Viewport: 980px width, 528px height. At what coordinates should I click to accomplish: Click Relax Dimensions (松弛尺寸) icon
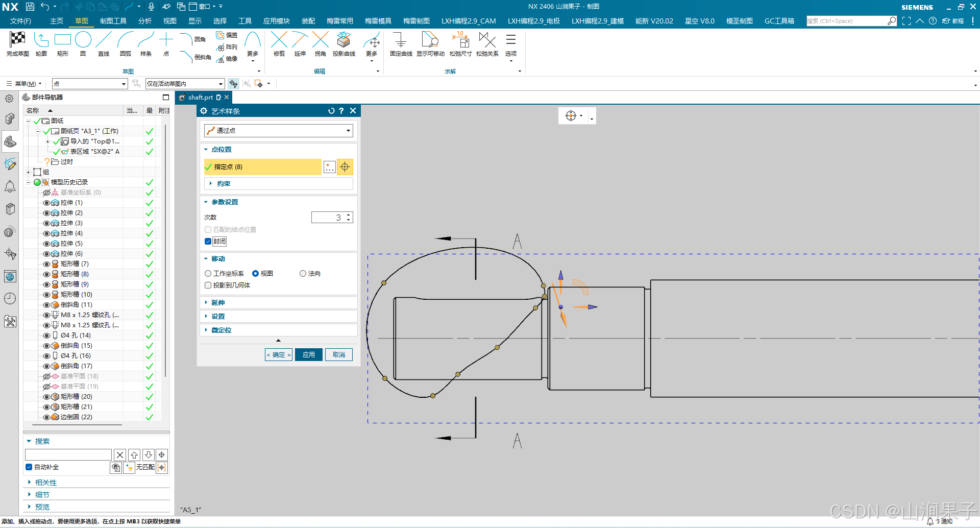tap(460, 40)
